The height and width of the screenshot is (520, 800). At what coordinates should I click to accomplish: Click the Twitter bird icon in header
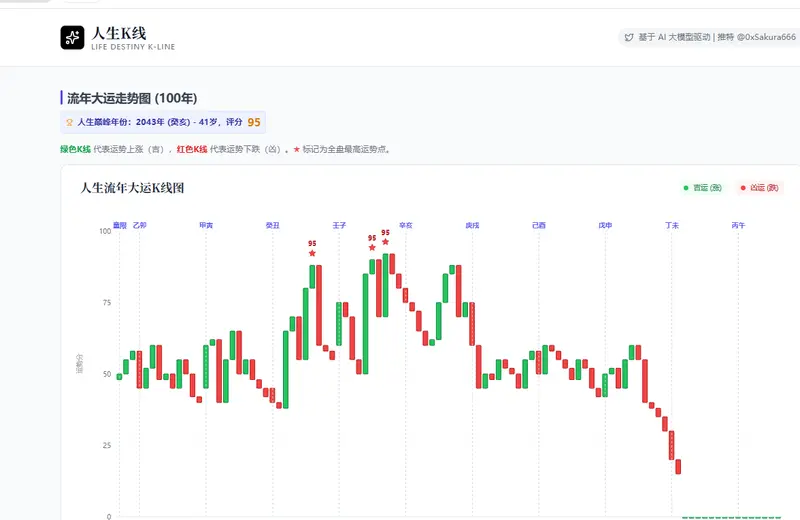pos(629,37)
